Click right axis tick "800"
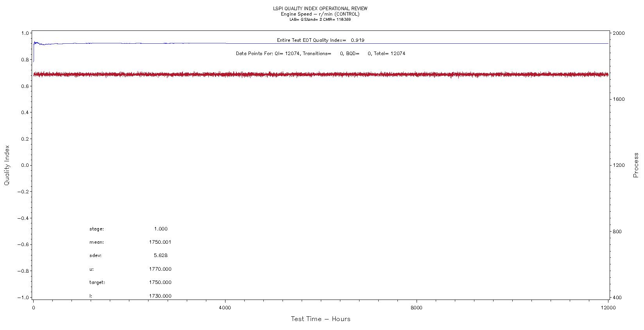This screenshot has width=644, height=330. pos(617,232)
